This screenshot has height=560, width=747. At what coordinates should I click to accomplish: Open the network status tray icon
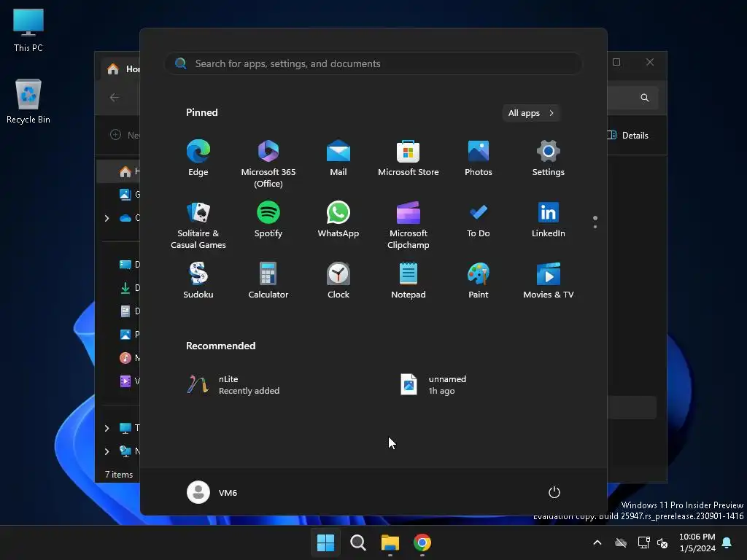tap(643, 542)
